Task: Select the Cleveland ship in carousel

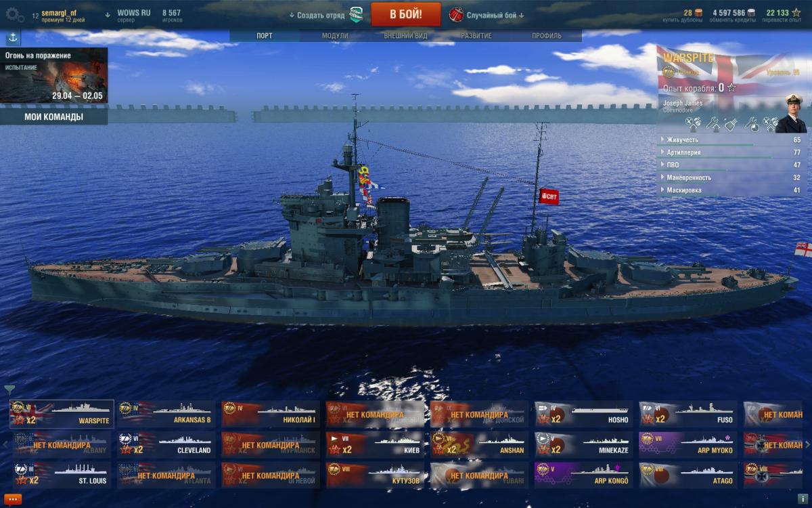Action: 166,444
